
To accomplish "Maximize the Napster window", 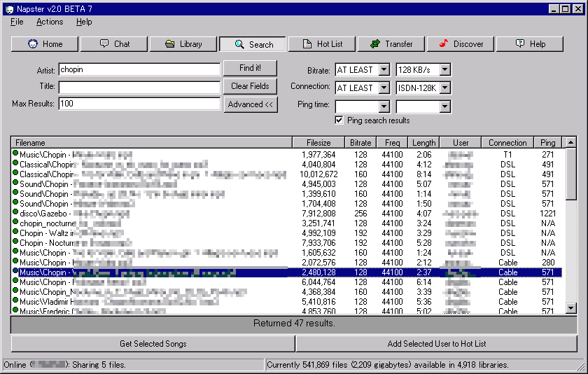I will click(x=566, y=9).
